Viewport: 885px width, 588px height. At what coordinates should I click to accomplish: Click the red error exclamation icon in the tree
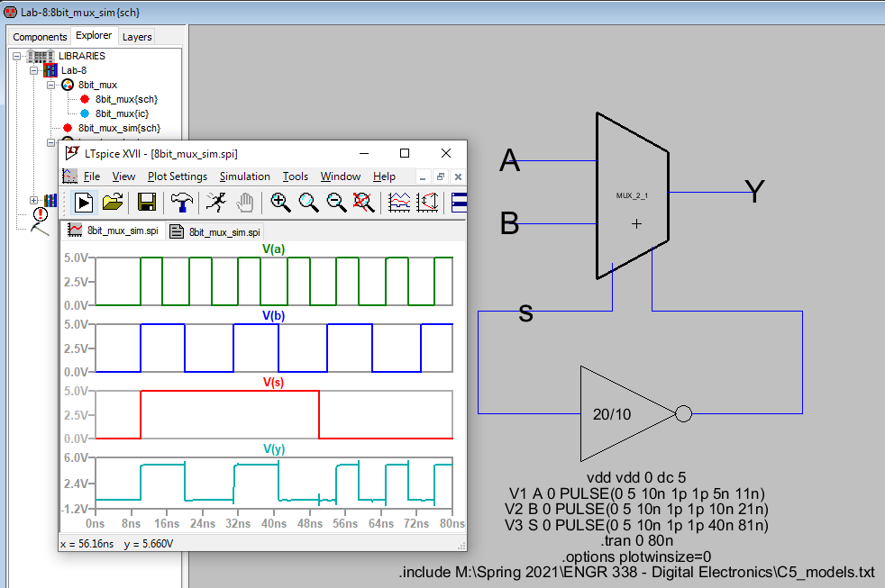pyautogui.click(x=41, y=214)
